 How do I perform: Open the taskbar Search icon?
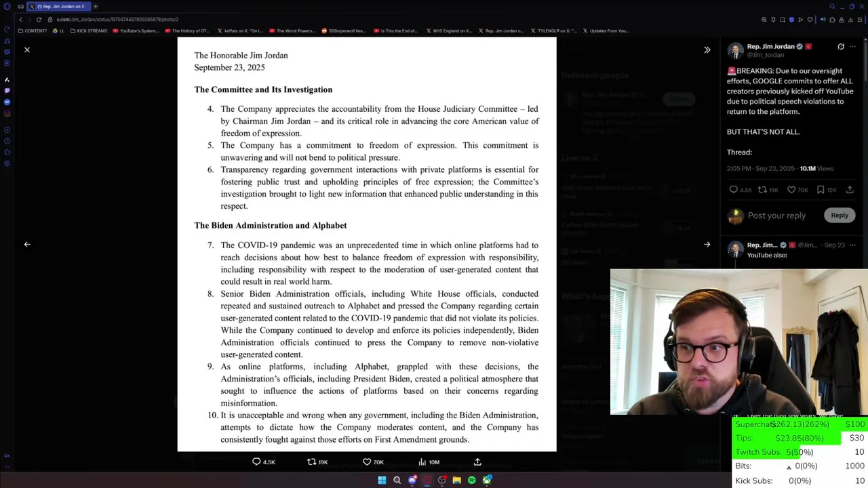click(397, 481)
